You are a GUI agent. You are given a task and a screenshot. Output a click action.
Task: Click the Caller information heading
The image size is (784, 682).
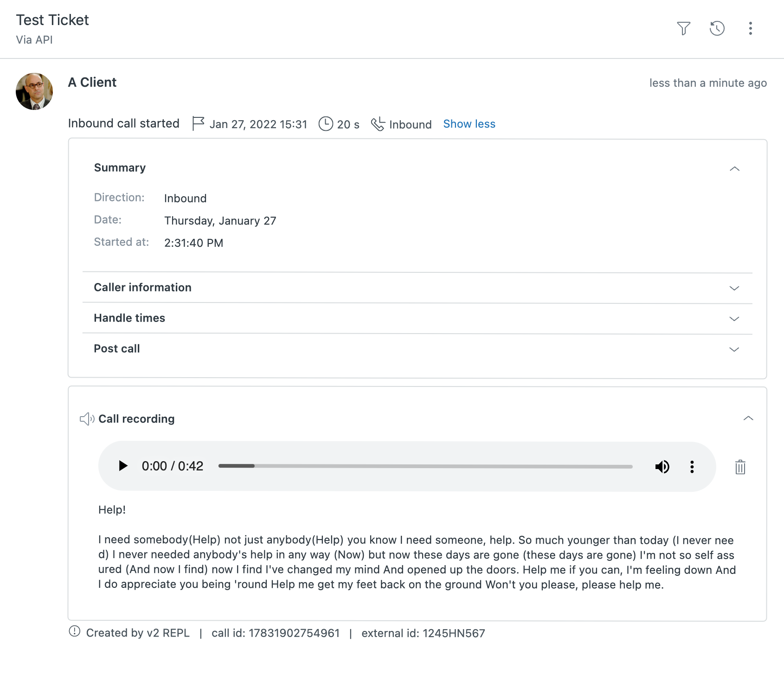(142, 288)
